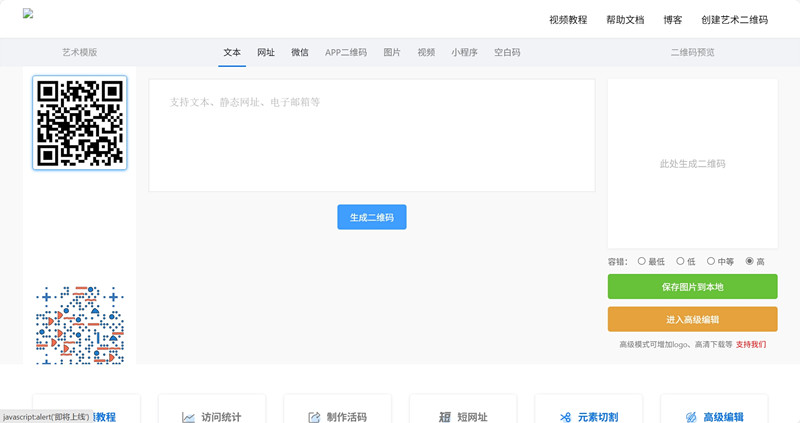Open the 短网址 card label

(x=472, y=417)
